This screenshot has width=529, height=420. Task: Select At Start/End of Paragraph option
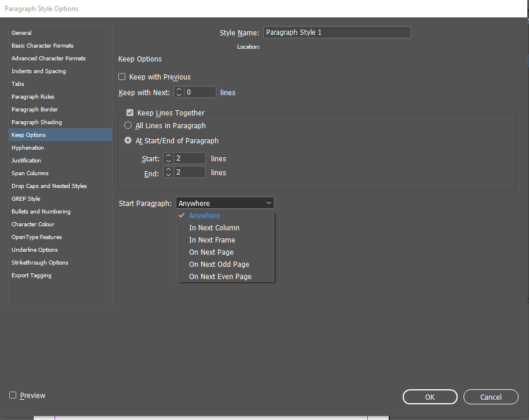pos(128,140)
